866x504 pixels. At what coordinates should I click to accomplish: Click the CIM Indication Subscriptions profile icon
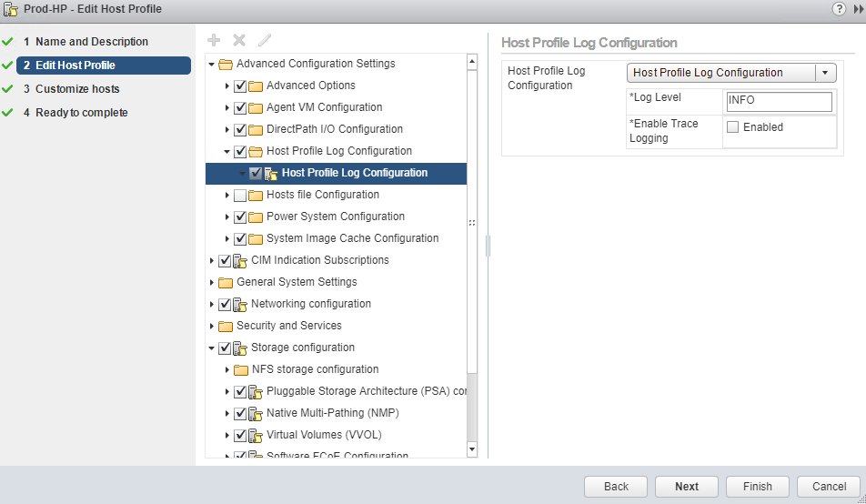click(240, 260)
